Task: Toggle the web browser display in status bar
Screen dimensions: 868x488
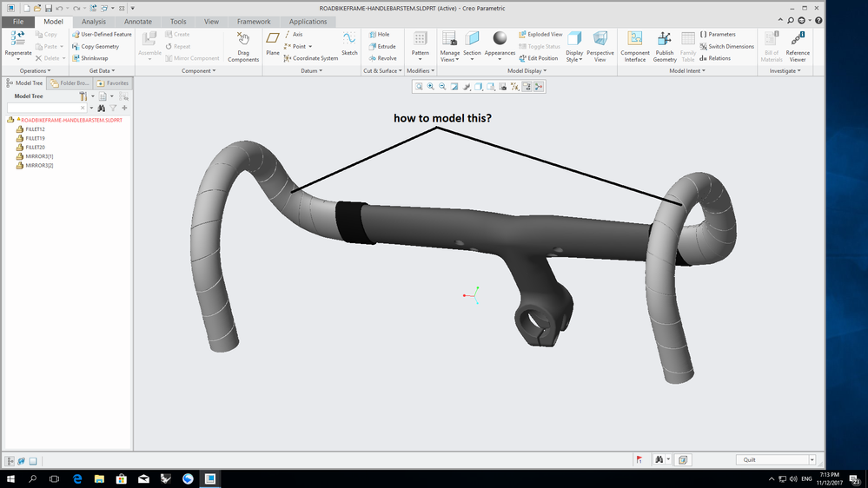Action: tap(22, 460)
